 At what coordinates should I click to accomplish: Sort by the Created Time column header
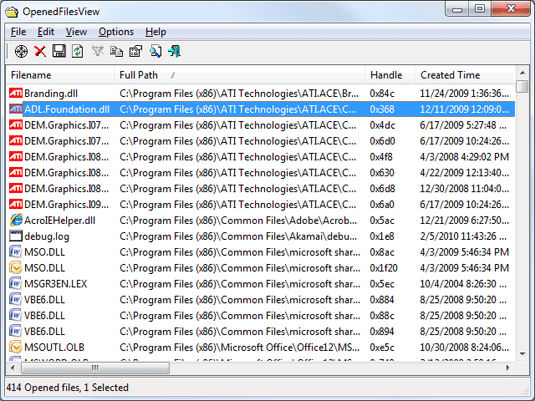click(x=465, y=75)
